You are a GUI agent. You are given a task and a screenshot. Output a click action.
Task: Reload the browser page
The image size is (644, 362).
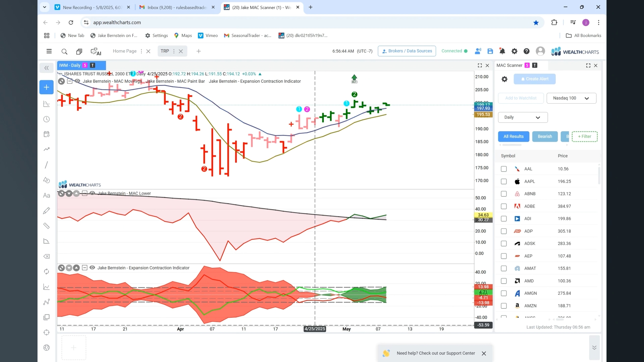71,22
